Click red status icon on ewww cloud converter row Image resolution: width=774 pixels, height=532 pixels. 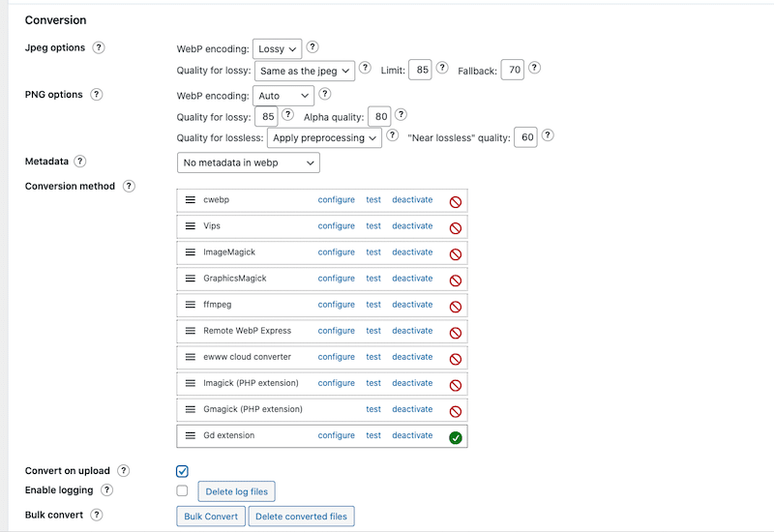456,359
